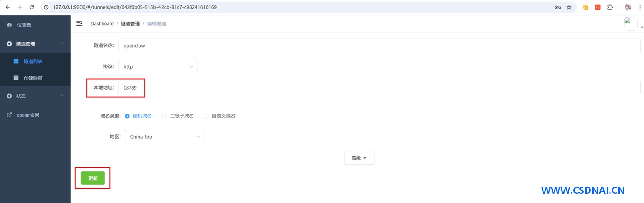Open 创建隧道 in the sidebar
Image resolution: width=644 pixels, height=203 pixels.
[35, 78]
